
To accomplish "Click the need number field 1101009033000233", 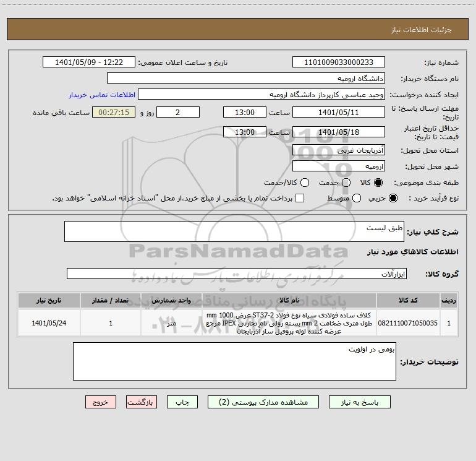I will point(339,62).
